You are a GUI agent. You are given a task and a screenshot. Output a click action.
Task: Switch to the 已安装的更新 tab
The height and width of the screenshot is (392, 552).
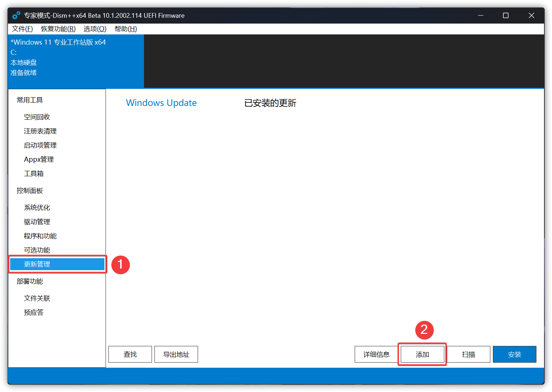[270, 103]
